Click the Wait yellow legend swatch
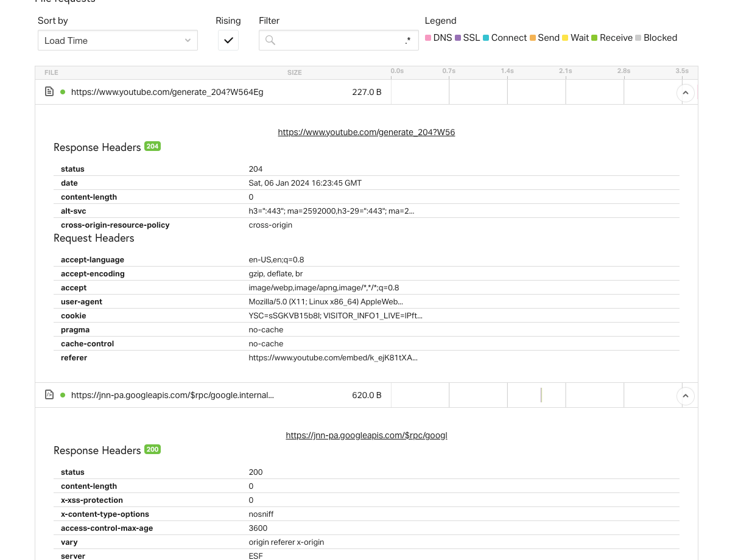752x560 pixels. click(x=565, y=38)
